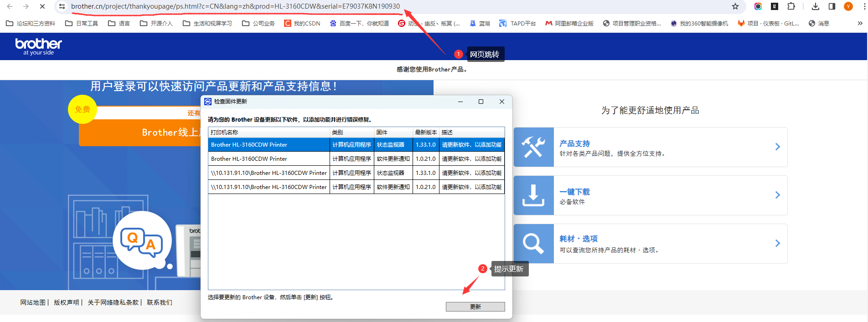Open the orange Y profile avatar
The image size is (868, 322).
pos(848,6)
